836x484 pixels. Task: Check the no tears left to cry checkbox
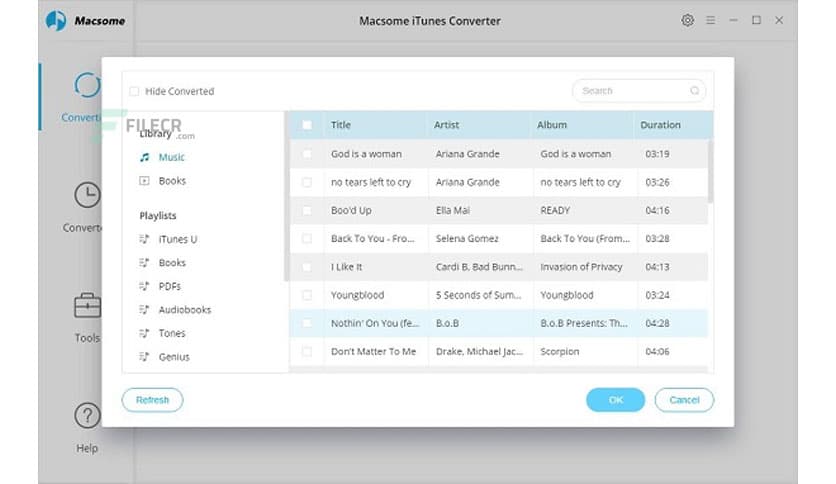tap(307, 182)
